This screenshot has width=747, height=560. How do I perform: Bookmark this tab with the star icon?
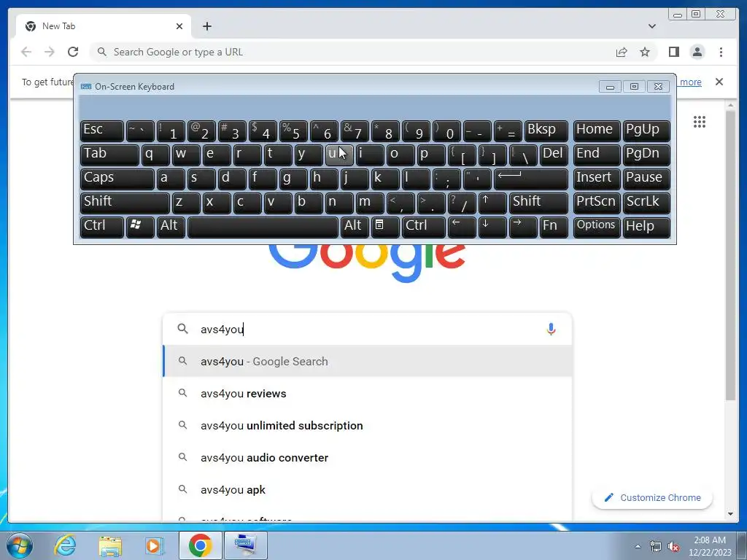[x=645, y=52]
